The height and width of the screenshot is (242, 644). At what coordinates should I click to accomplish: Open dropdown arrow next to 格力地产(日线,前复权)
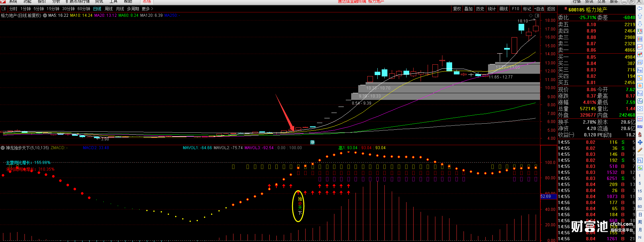click(45, 15)
